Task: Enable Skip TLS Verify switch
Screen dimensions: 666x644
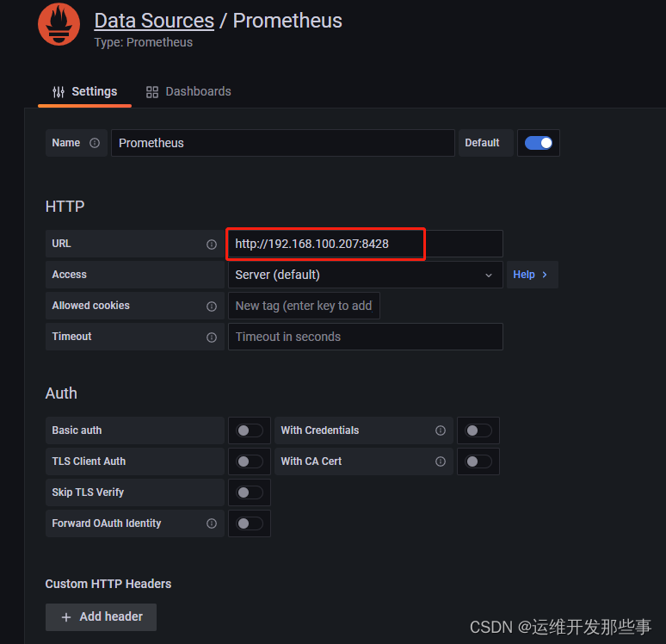Action: point(250,492)
